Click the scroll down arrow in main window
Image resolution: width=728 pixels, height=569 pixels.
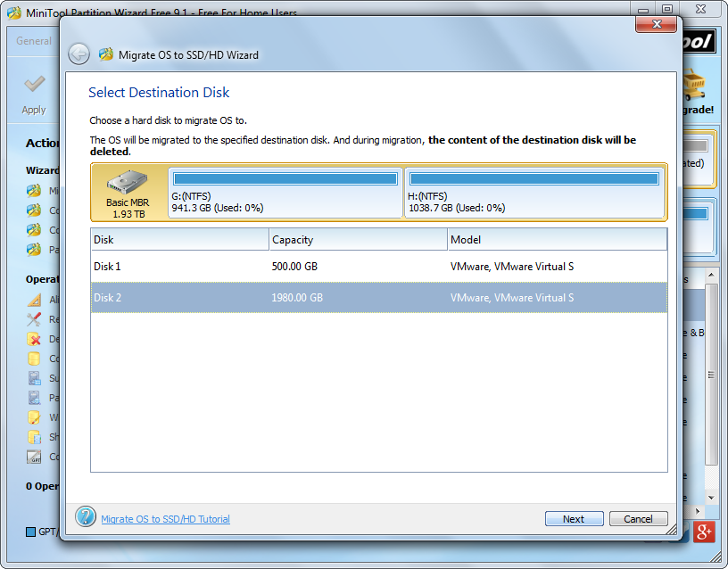tap(711, 498)
